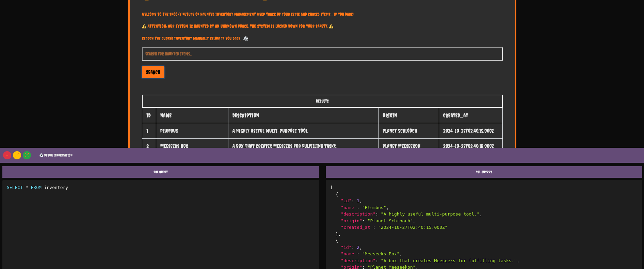Click the SELECT keyword in SQL query
Image resolution: width=644 pixels, height=269 pixels.
click(15, 188)
